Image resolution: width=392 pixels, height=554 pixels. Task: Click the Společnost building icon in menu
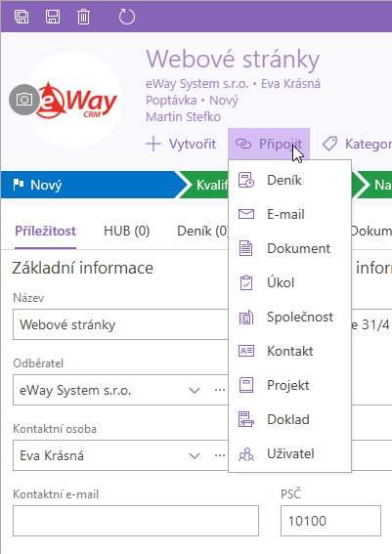tap(246, 317)
